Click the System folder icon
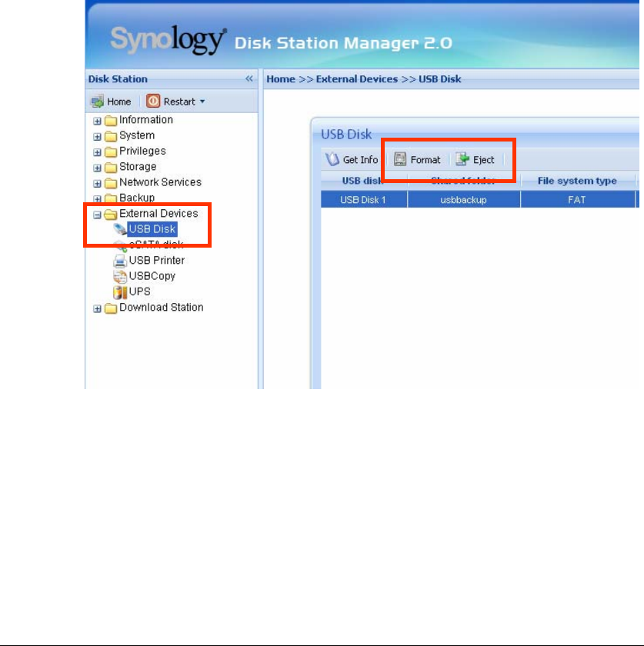The height and width of the screenshot is (646, 644). click(111, 136)
